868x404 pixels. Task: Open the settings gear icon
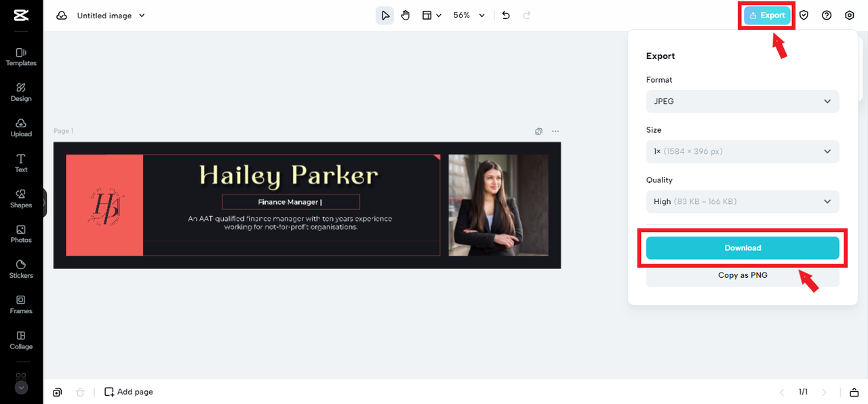point(850,16)
